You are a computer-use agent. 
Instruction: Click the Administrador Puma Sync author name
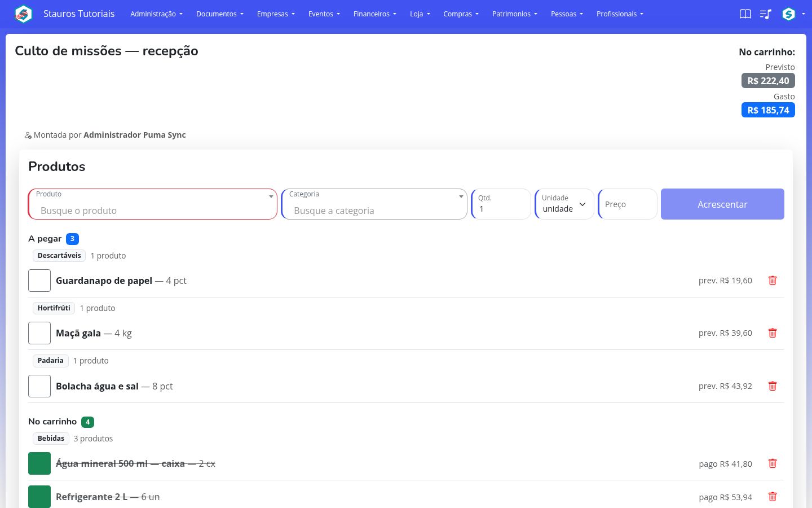pos(135,135)
